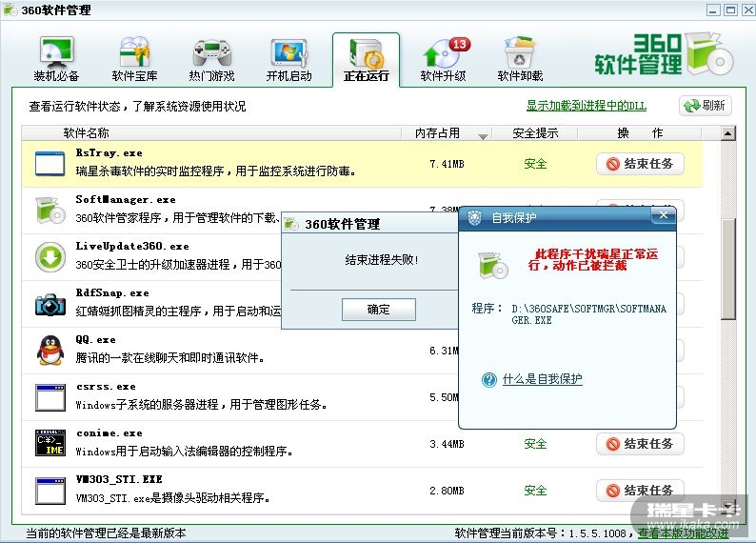756x543 pixels.
Task: Maximize the 360软件管理 window
Action: pyautogui.click(x=731, y=10)
